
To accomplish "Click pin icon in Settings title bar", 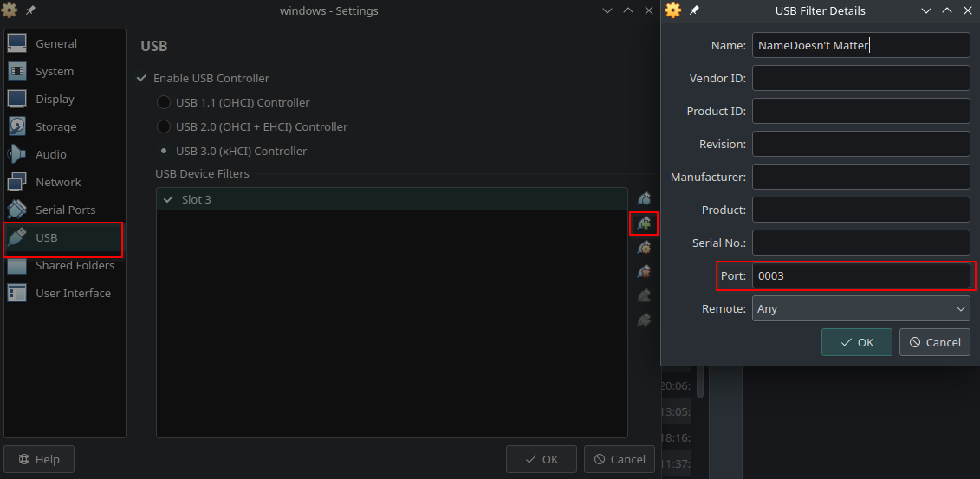I will pyautogui.click(x=29, y=10).
